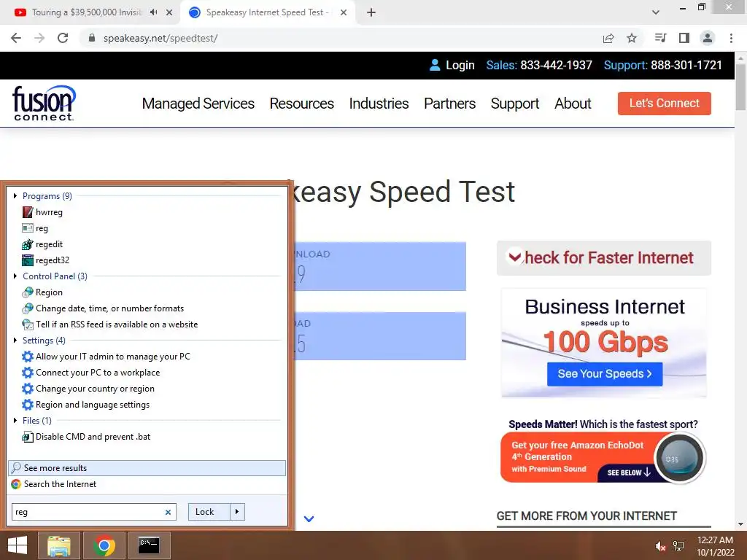Screen dimensions: 747x560
Task: Click the Amazon EchoDot promo banner
Action: (x=603, y=458)
